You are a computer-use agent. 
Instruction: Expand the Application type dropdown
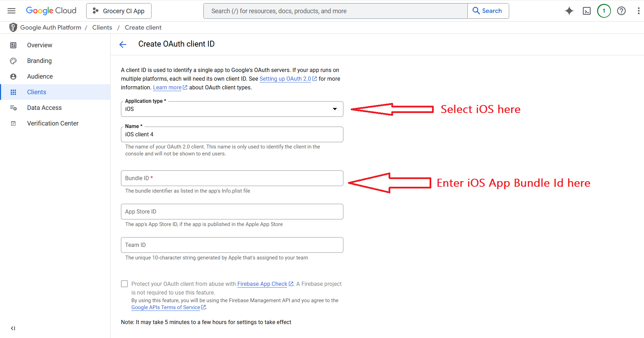pyautogui.click(x=232, y=109)
